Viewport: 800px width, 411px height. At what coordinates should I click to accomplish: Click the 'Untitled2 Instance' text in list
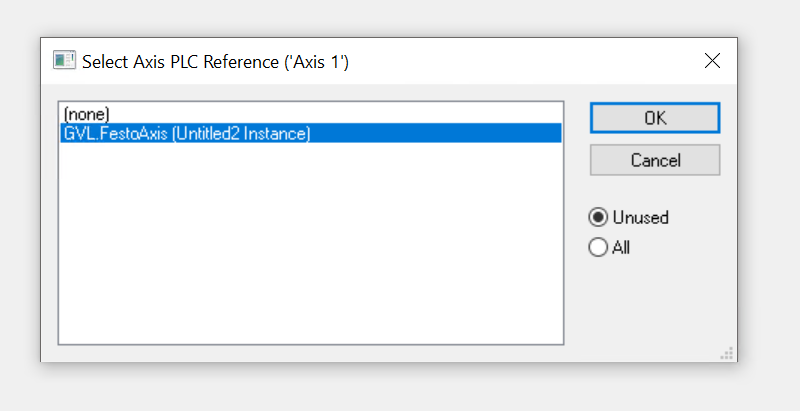(242, 134)
